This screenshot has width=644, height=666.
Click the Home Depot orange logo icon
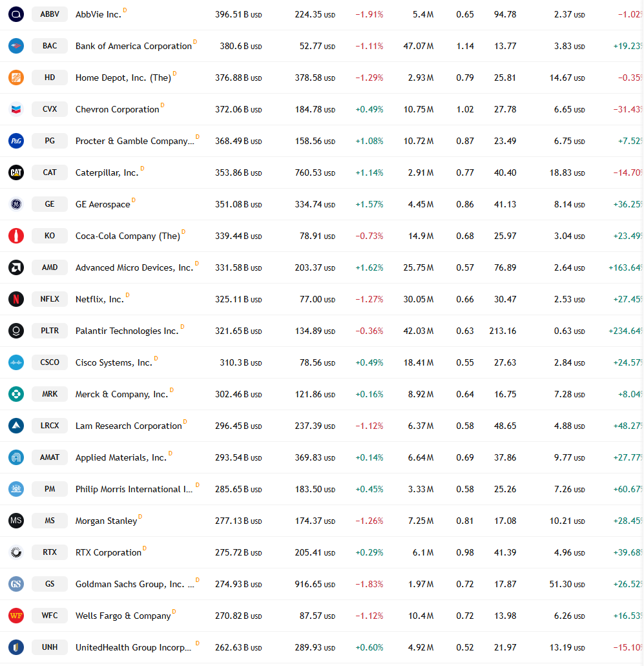click(16, 78)
